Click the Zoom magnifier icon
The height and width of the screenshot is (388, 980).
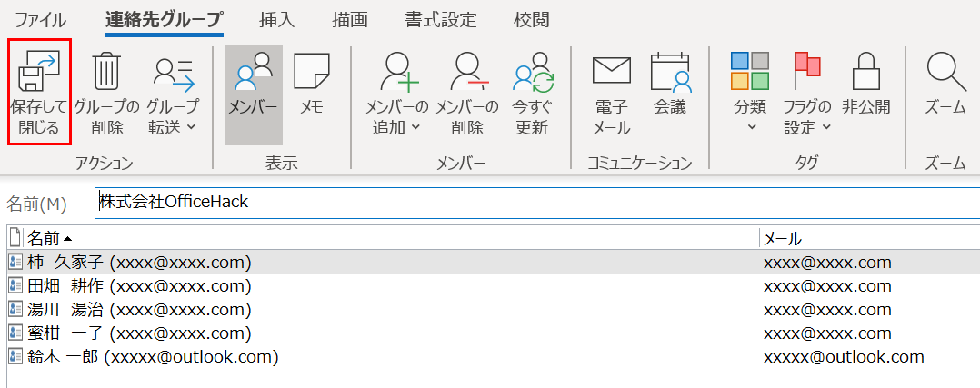945,71
